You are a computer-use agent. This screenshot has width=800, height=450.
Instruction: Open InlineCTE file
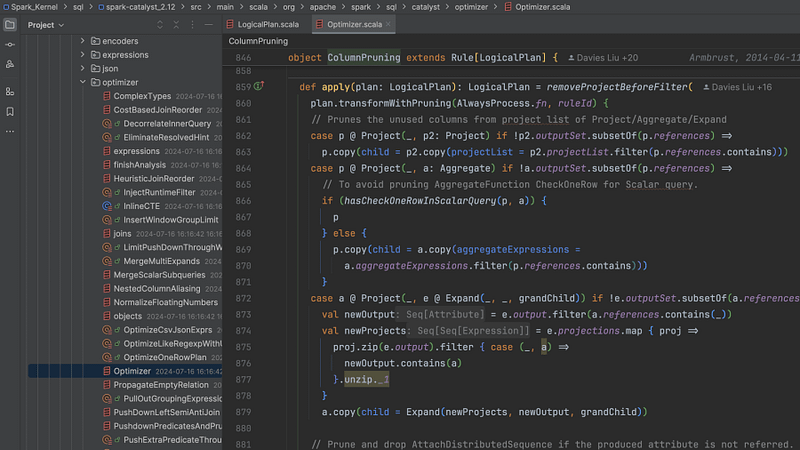pyautogui.click(x=141, y=206)
